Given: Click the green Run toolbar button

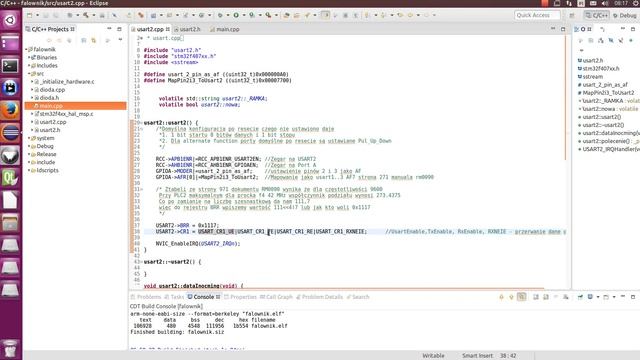Looking at the screenshot, I should 236,15.
